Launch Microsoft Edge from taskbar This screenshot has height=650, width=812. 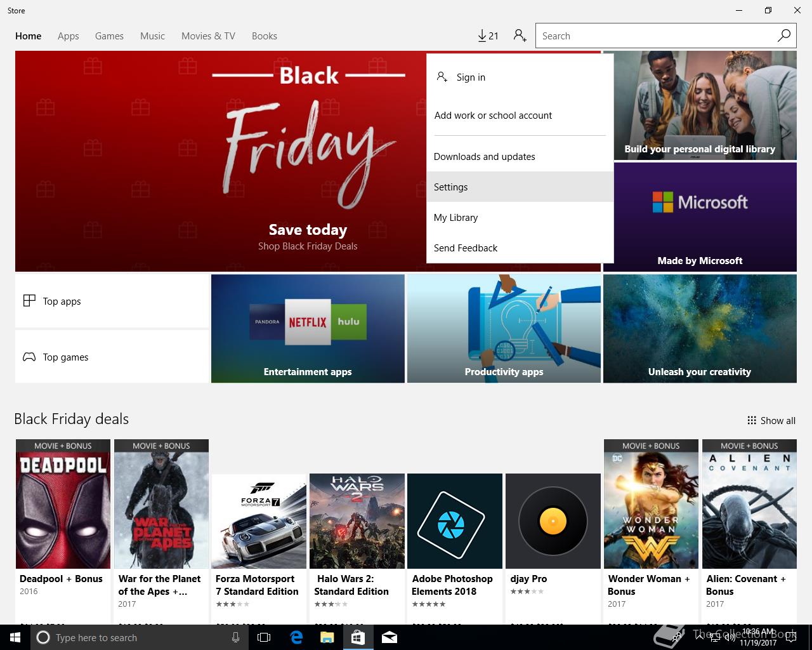296,637
